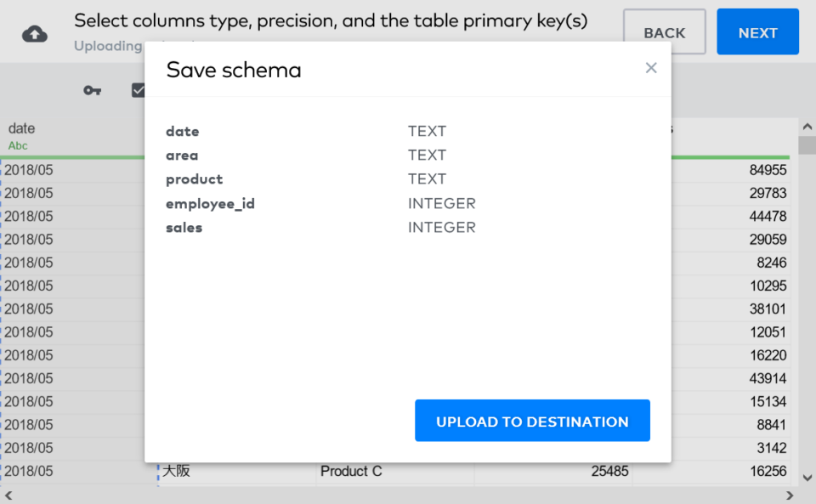Close the Save schema dialog
816x504 pixels.
point(651,68)
